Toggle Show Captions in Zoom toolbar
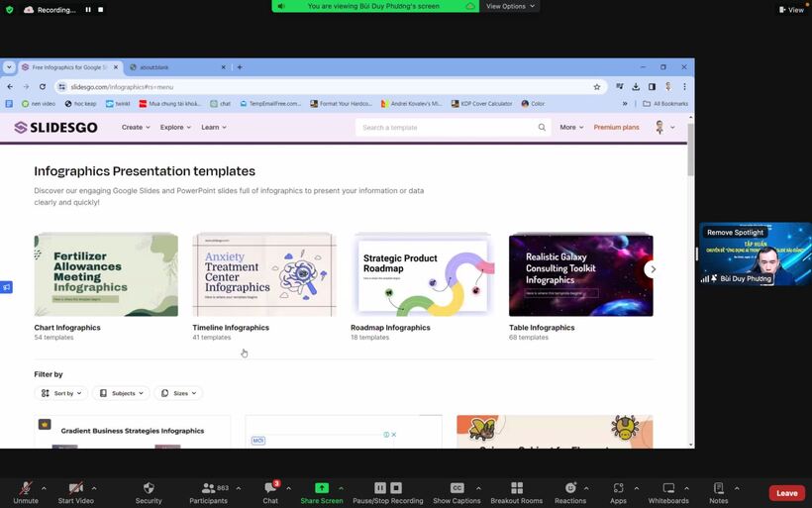812x508 pixels. [457, 488]
